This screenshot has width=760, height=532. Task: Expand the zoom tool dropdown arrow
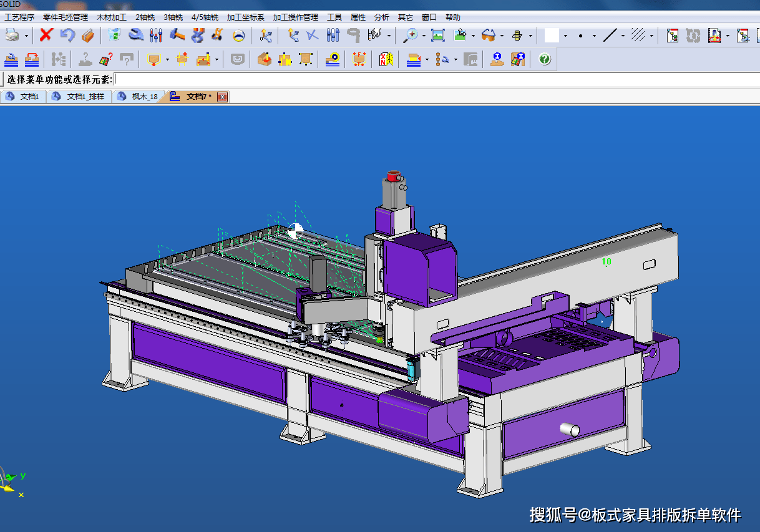point(424,36)
